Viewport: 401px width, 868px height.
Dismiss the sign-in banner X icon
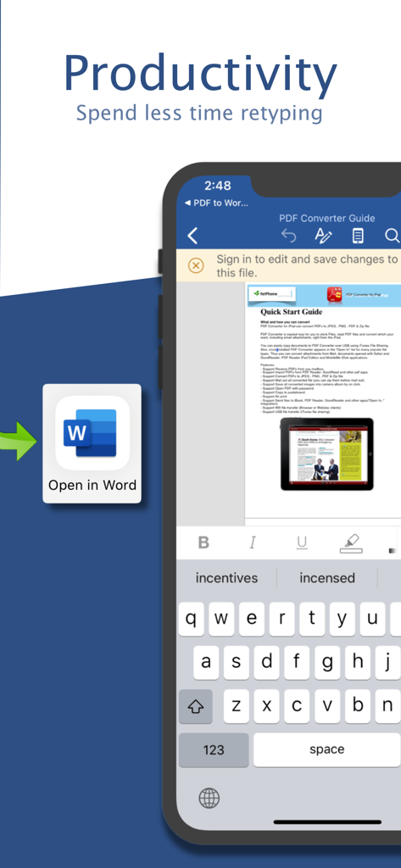coord(196,265)
